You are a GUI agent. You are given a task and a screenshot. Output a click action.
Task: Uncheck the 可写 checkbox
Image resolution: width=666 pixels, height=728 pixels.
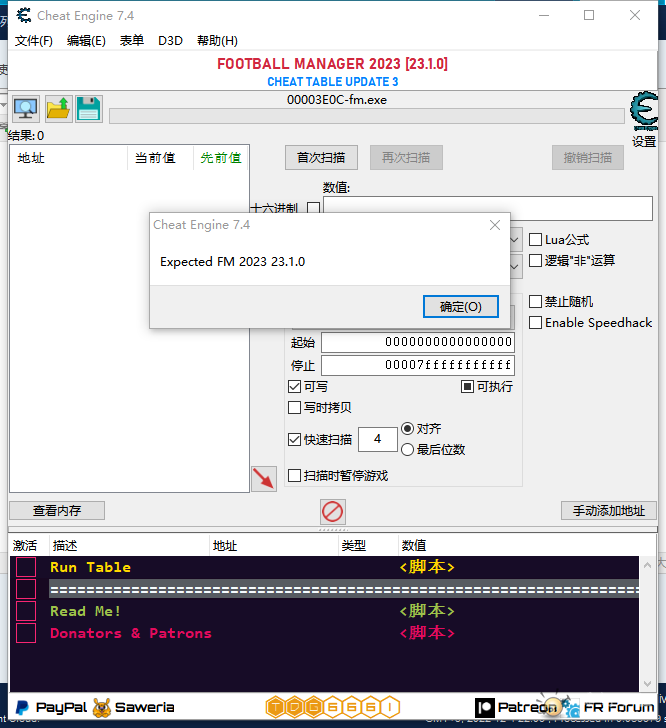[x=294, y=387]
